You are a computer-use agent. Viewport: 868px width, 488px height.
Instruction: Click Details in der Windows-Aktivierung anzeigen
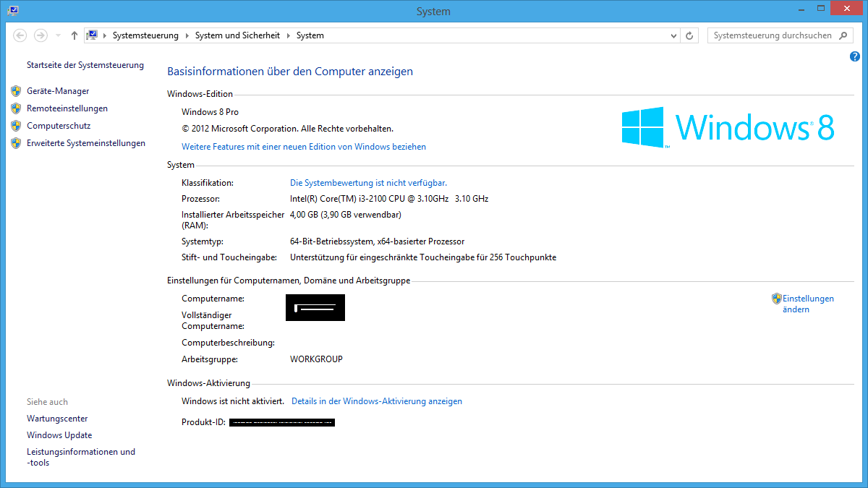click(376, 401)
